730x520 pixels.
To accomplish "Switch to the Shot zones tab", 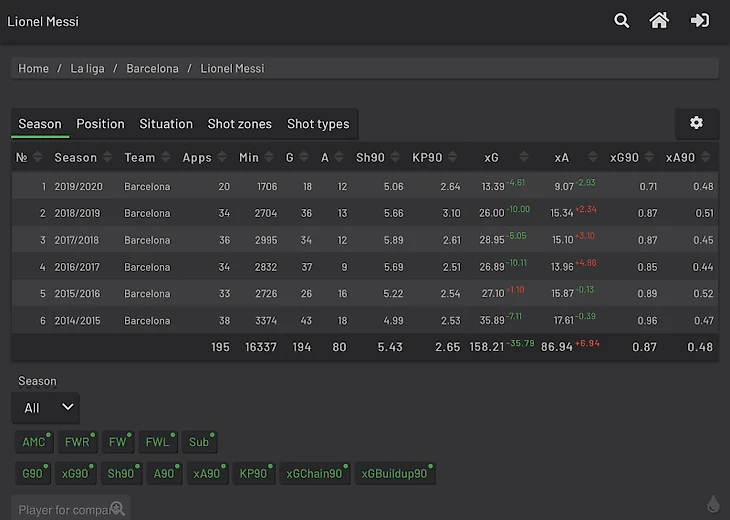I will pos(239,124).
